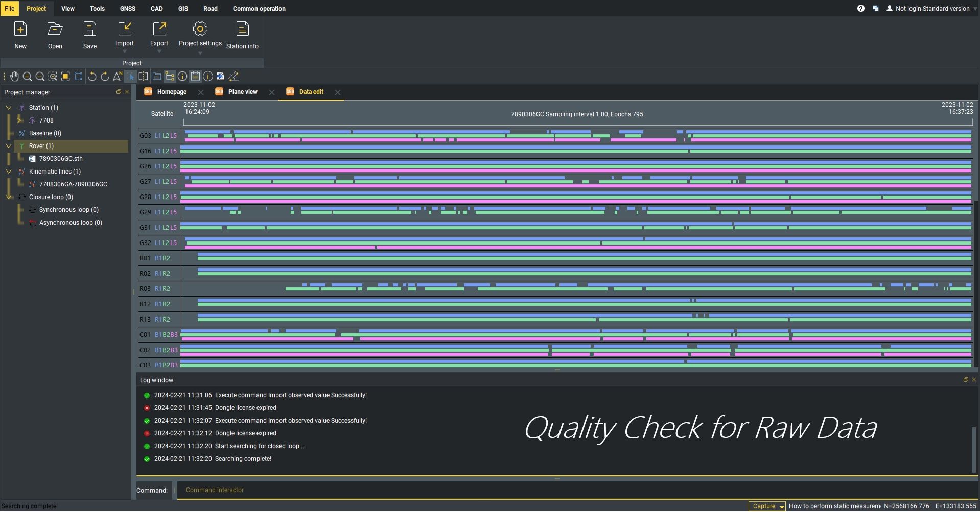The width and height of the screenshot is (980, 512).
Task: Select Baseline (0) in project manager
Action: click(x=45, y=133)
